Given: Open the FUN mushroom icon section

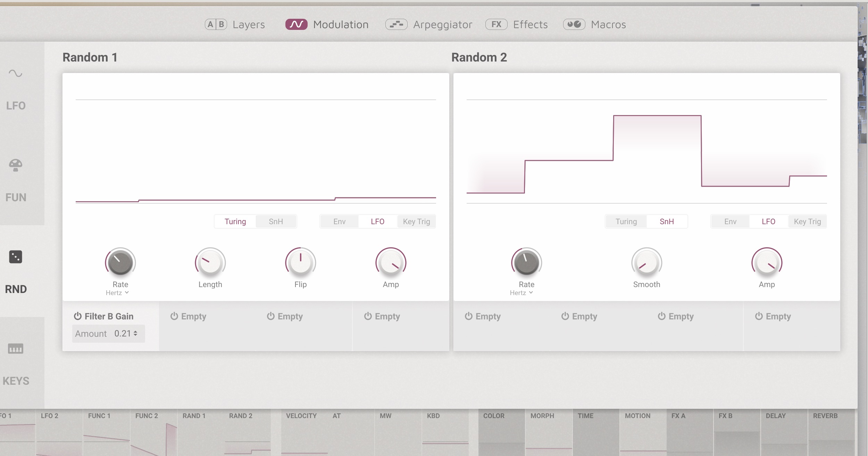Looking at the screenshot, I should [15, 165].
